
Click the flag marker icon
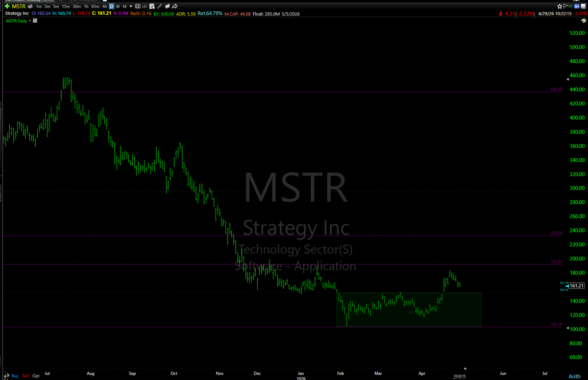pyautogui.click(x=565, y=6)
